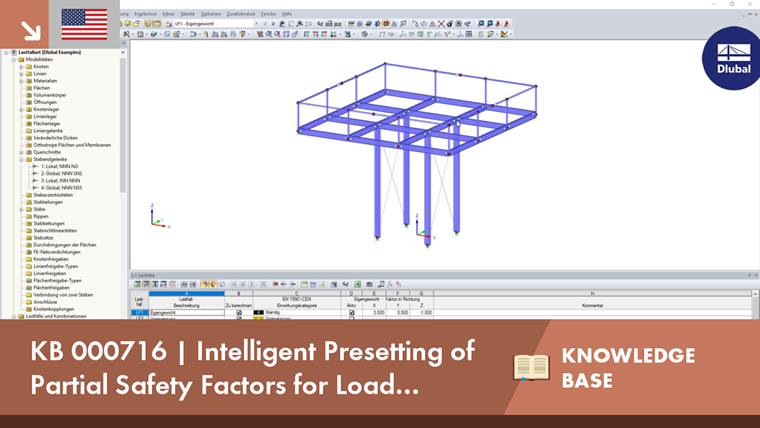Viewport: 760px width, 428px height.
Task: Select hinge '2: Global; NNN SNS'
Action: point(61,174)
